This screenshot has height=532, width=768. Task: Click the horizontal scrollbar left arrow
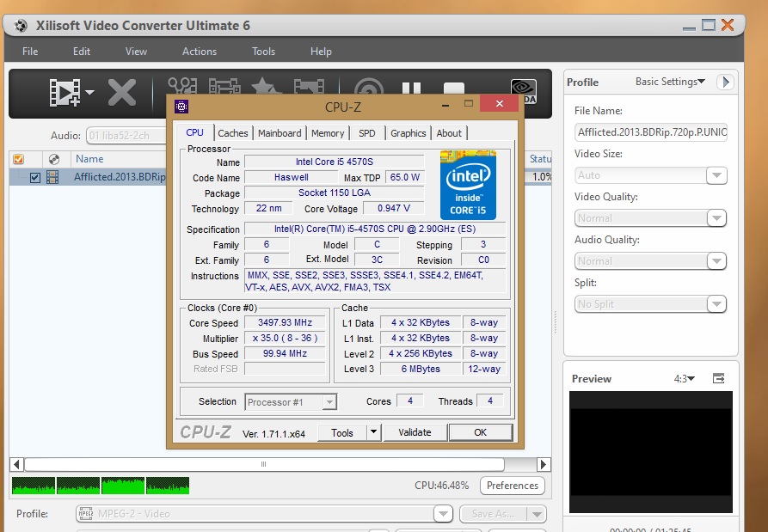[17, 464]
